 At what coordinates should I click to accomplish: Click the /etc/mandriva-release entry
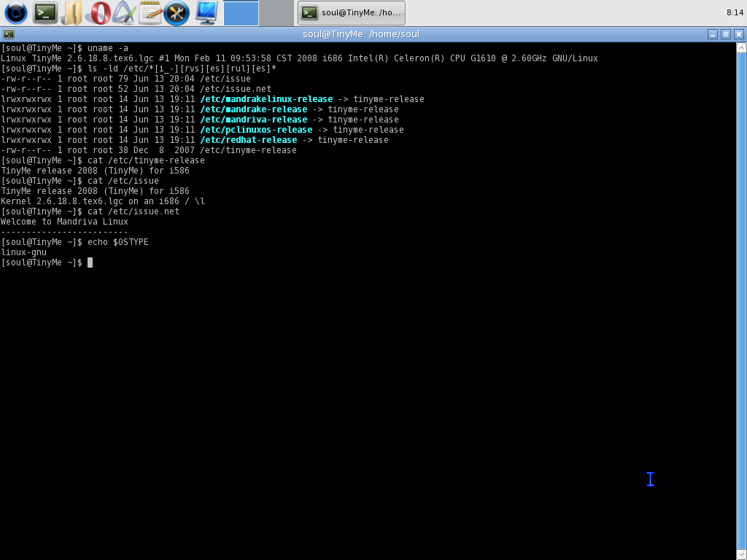253,120
